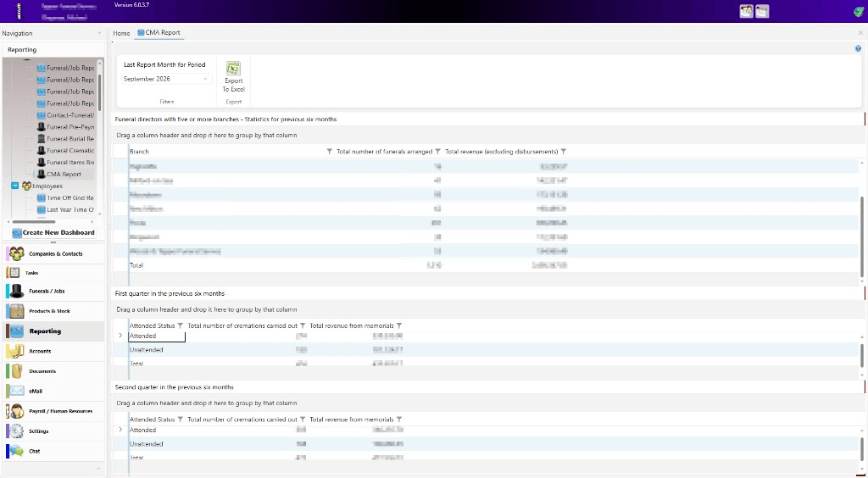The image size is (868, 478).
Task: Click the report tree's horizontal scrollbar thumb
Action: (33, 222)
